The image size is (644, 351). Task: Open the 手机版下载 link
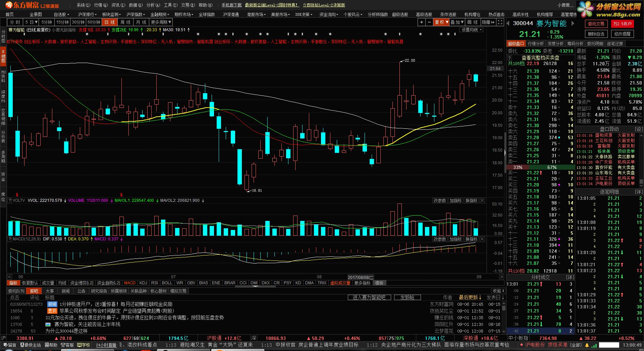click(x=231, y=5)
